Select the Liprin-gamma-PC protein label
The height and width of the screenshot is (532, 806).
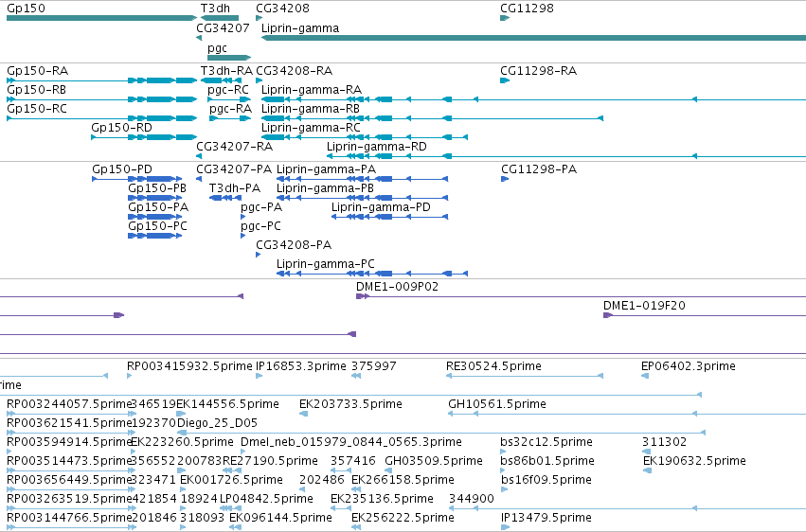click(x=326, y=264)
